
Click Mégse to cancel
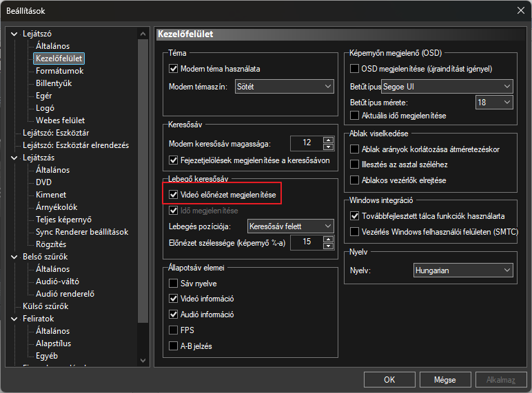point(445,380)
